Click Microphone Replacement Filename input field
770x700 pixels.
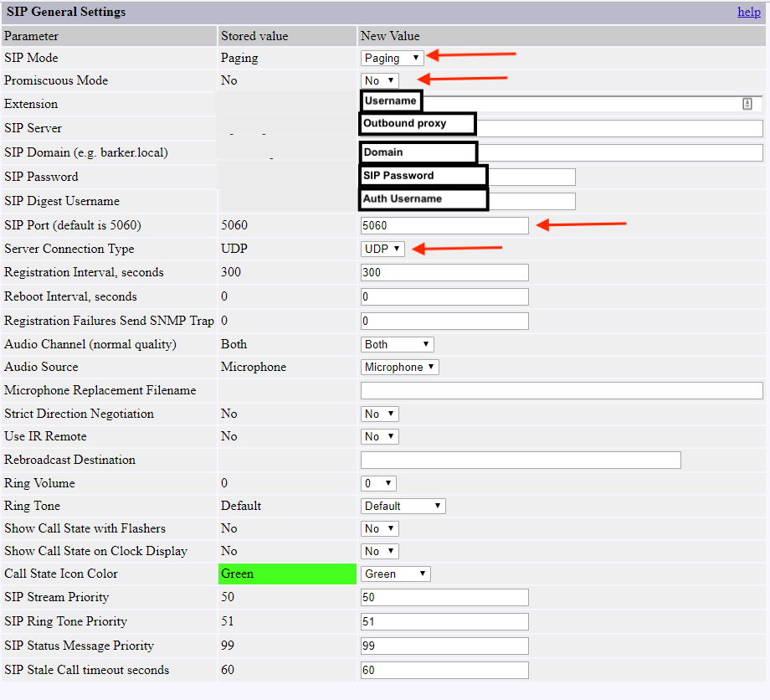coord(562,390)
